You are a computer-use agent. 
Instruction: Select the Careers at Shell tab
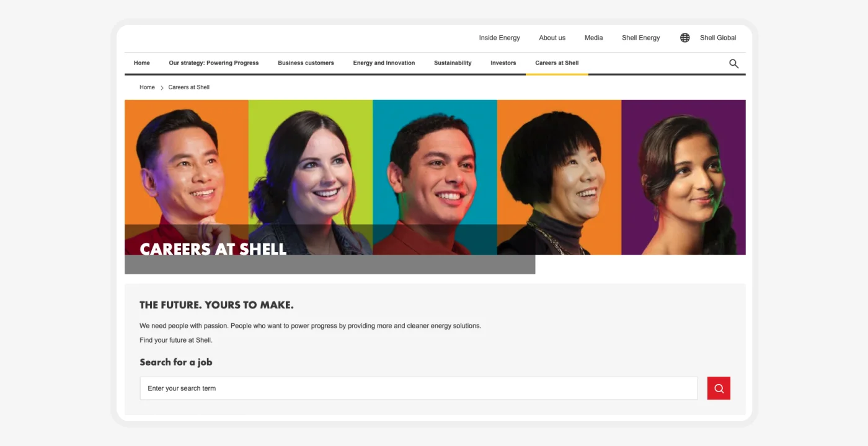pos(557,63)
